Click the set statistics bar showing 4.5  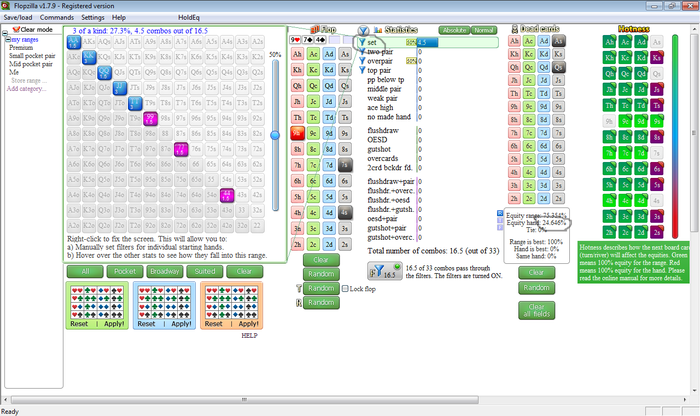427,42
